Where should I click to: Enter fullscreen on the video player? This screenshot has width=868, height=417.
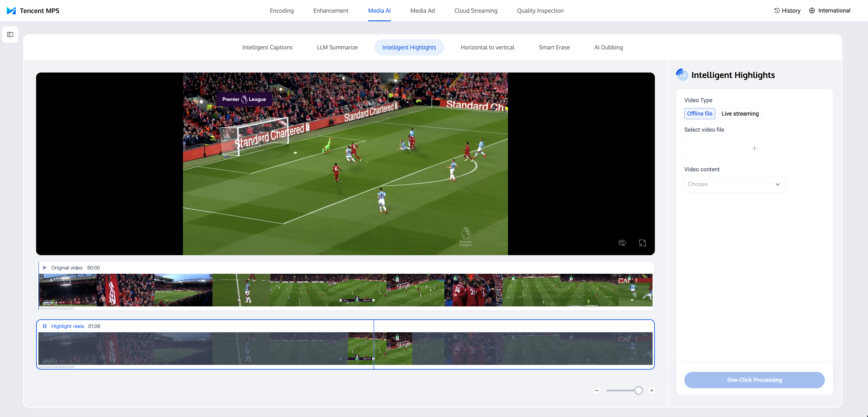(642, 243)
